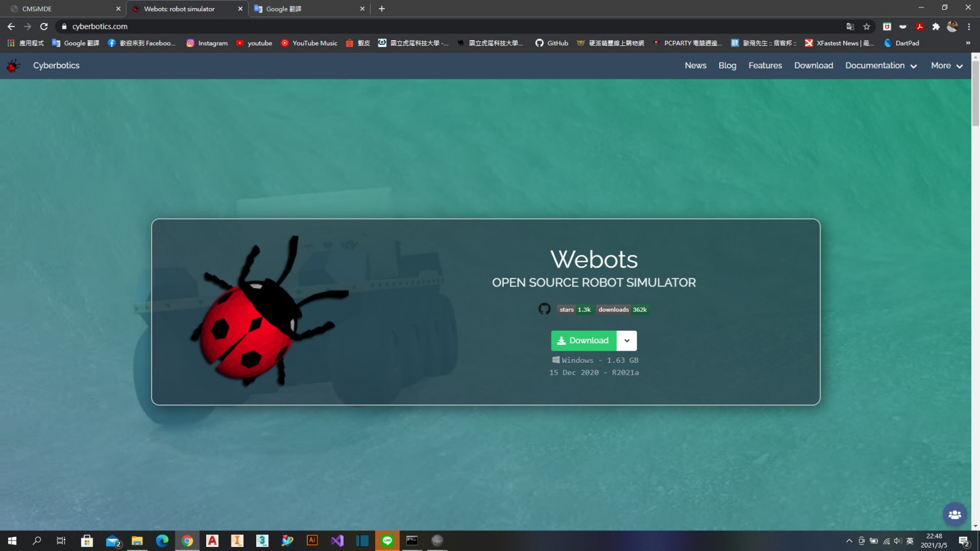Viewport: 980px width, 551px height.
Task: Open File Explorer from taskbar
Action: 137,541
